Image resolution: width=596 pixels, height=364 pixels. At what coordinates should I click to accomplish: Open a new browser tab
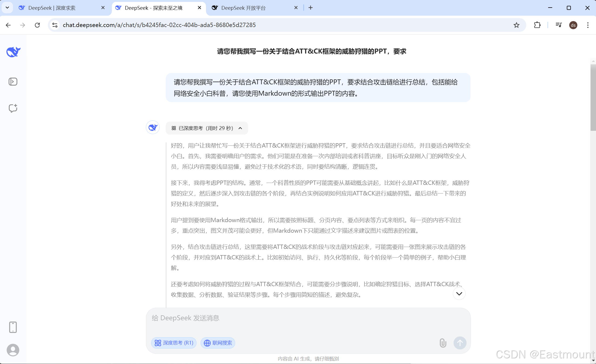point(311,8)
